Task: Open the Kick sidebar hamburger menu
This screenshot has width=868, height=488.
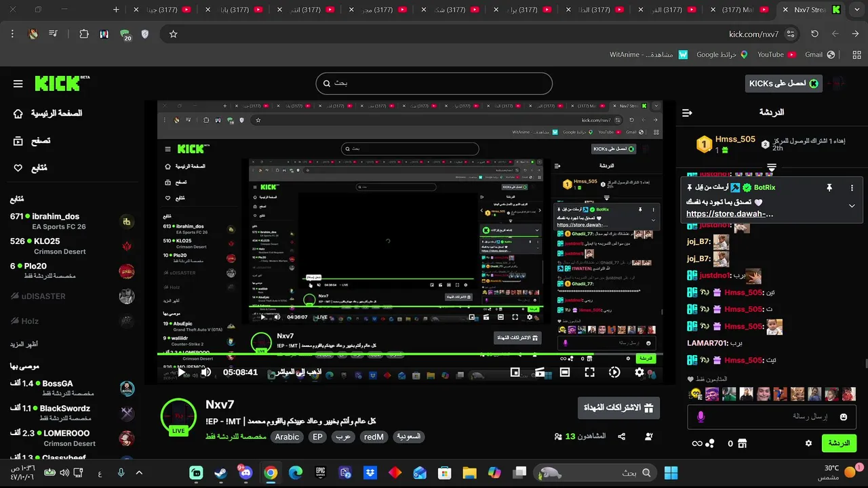Action: (x=18, y=83)
